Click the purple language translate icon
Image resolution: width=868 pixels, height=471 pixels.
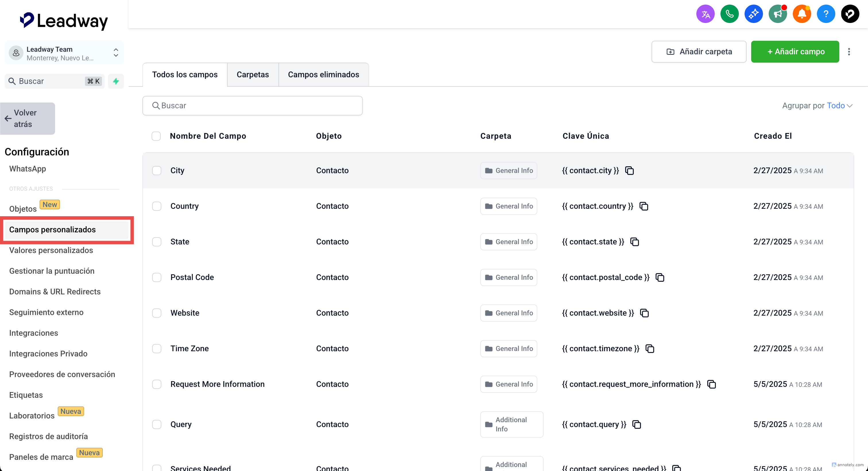click(705, 14)
